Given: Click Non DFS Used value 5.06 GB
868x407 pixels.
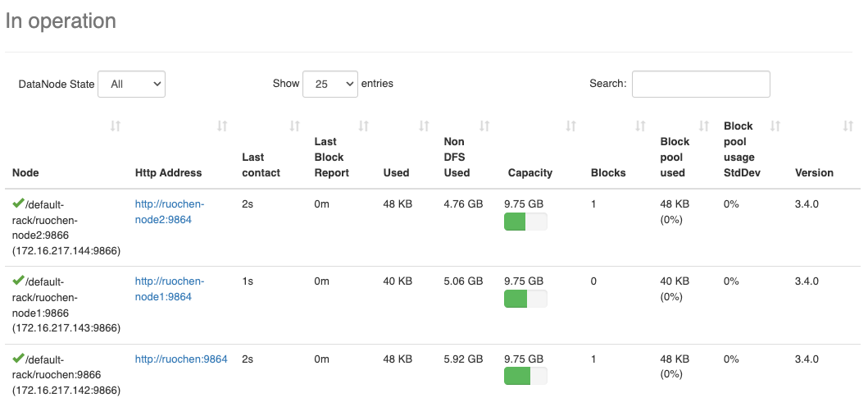Looking at the screenshot, I should 463,281.
